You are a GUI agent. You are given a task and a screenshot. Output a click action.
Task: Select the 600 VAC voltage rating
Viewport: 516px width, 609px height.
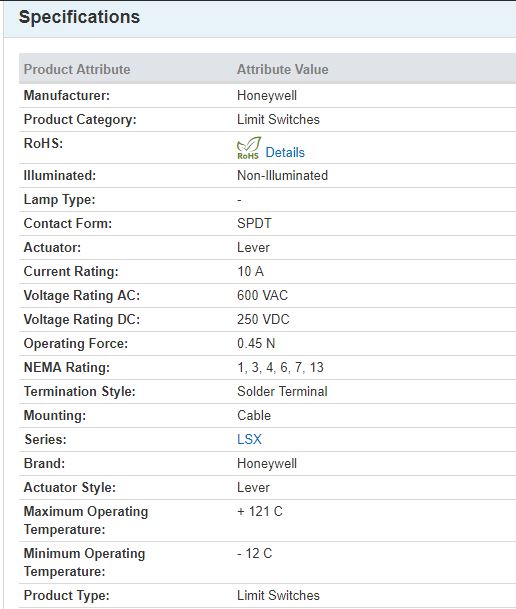pyautogui.click(x=262, y=295)
